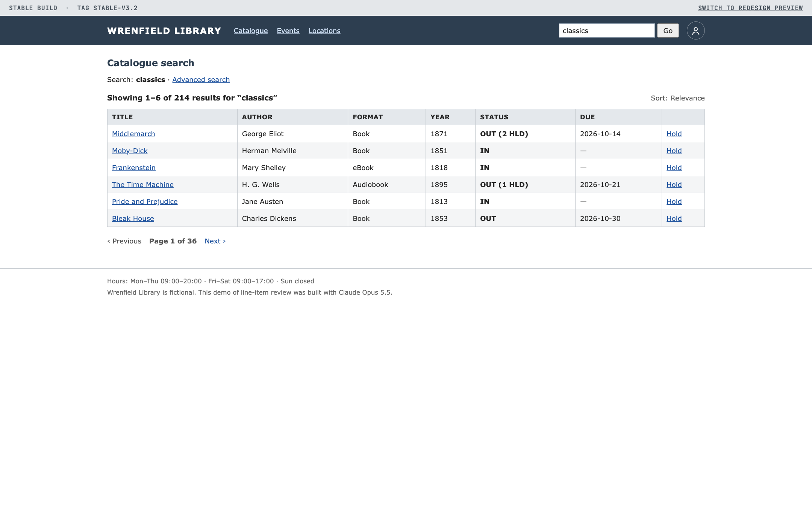Open the Pride and Prejudice link
Screen dimensions: 812x508
tap(145, 202)
